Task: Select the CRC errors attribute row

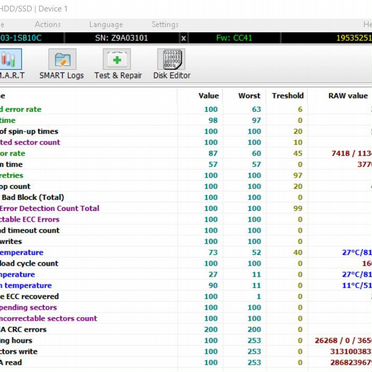Action: 186,329
